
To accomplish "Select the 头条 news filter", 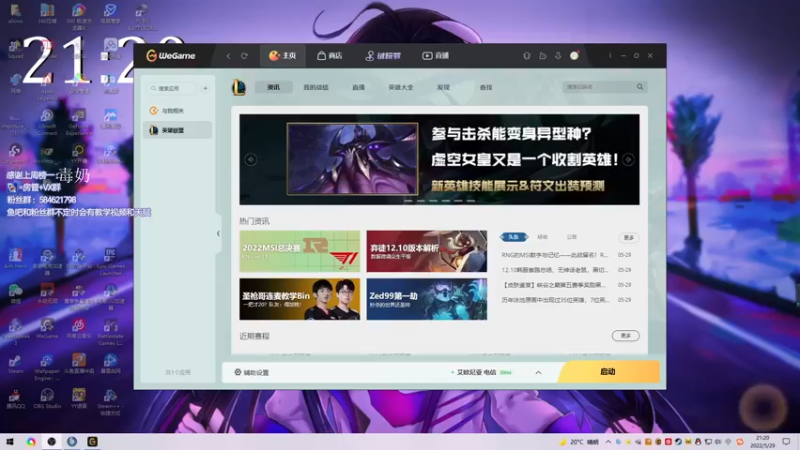I will [x=514, y=237].
